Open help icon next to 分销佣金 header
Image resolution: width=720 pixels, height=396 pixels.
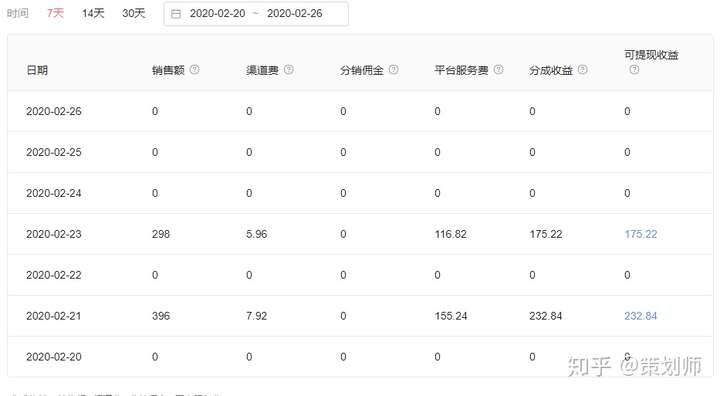pos(394,69)
